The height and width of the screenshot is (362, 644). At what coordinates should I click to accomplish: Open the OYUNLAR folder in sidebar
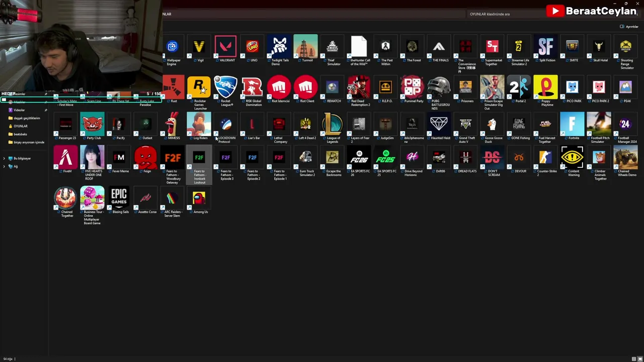(x=21, y=126)
